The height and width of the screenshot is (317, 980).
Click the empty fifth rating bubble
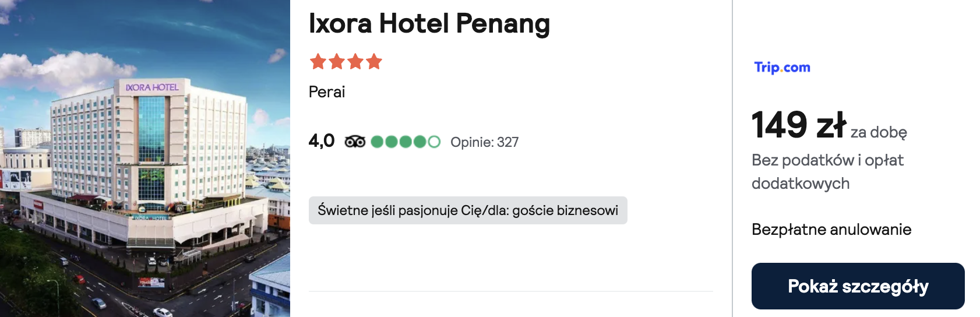click(x=434, y=142)
